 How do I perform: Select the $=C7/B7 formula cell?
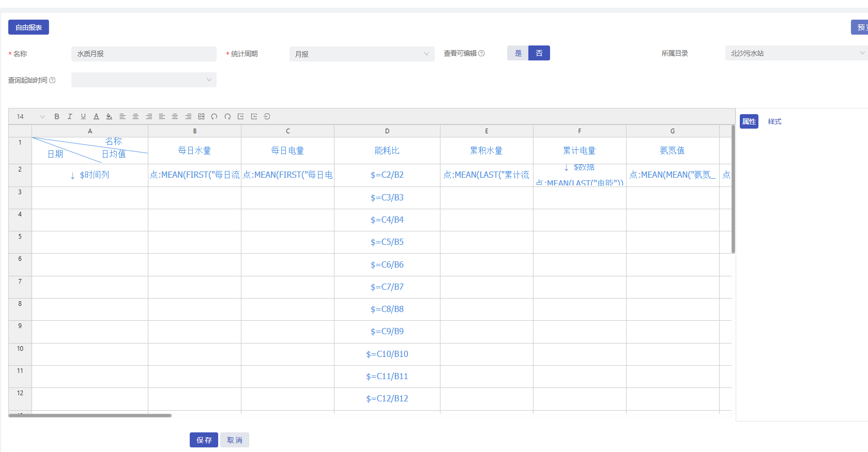tap(387, 287)
